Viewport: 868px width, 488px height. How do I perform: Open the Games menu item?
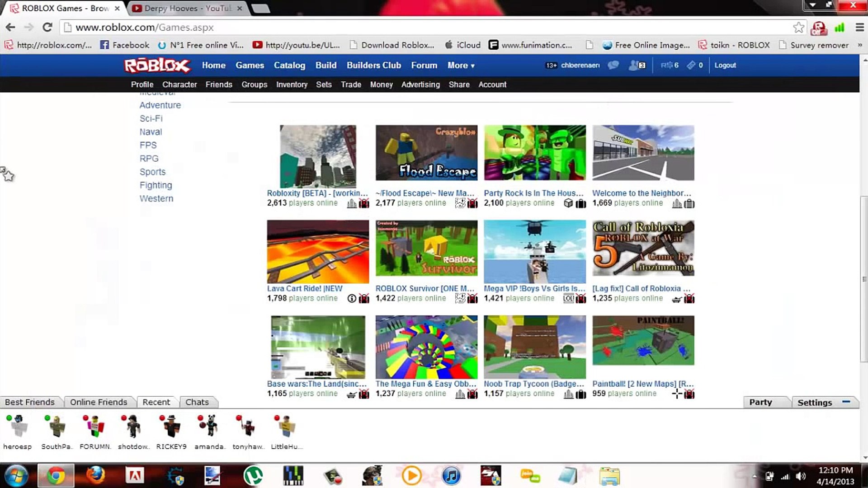[249, 65]
